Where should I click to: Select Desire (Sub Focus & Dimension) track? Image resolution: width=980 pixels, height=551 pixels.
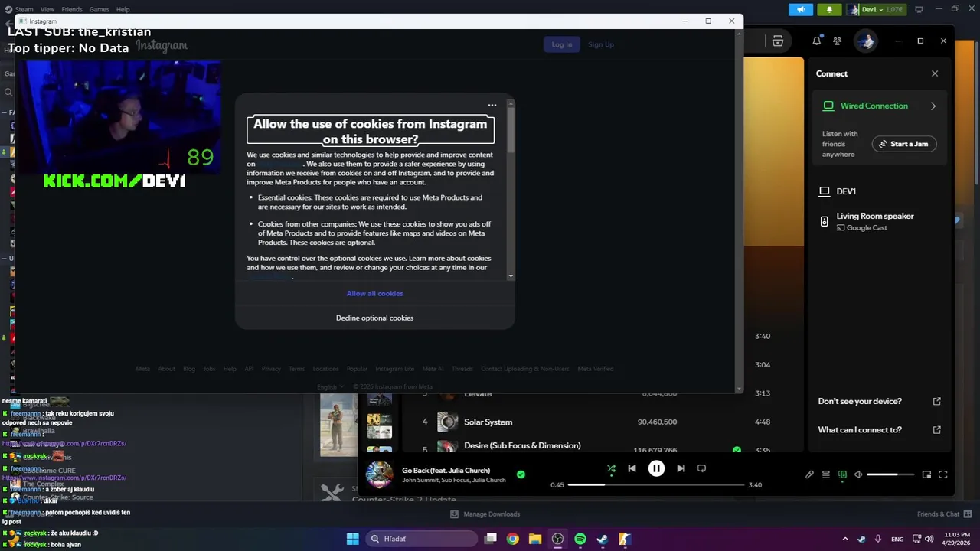tap(522, 445)
